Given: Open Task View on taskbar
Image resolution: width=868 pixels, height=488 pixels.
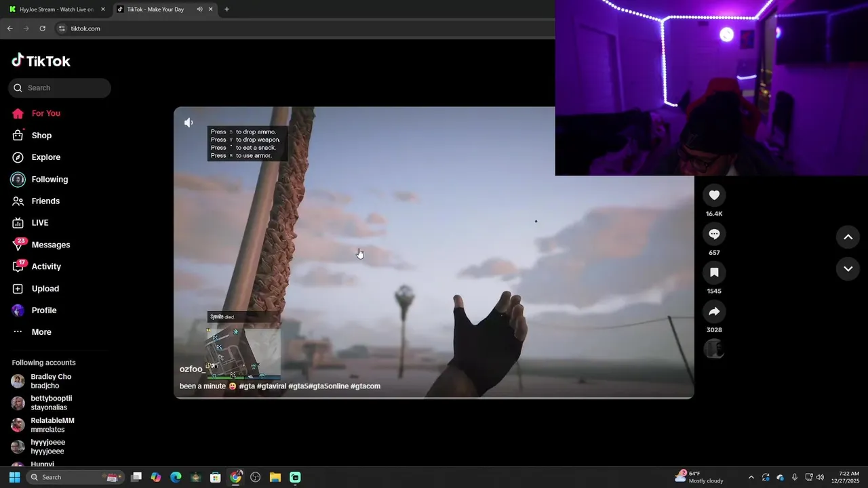Looking at the screenshot, I should (x=136, y=477).
